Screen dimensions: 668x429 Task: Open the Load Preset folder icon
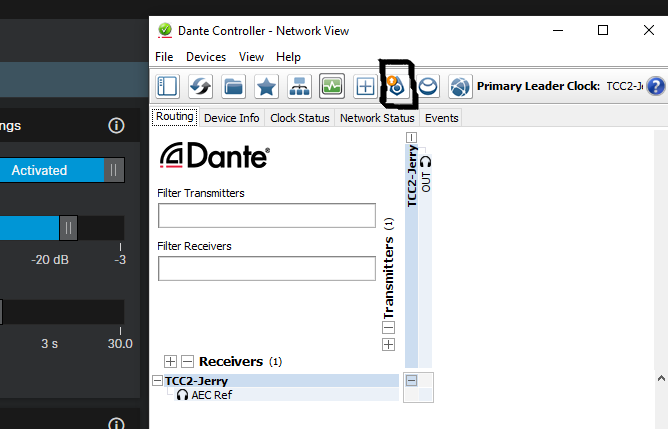pyautogui.click(x=233, y=86)
